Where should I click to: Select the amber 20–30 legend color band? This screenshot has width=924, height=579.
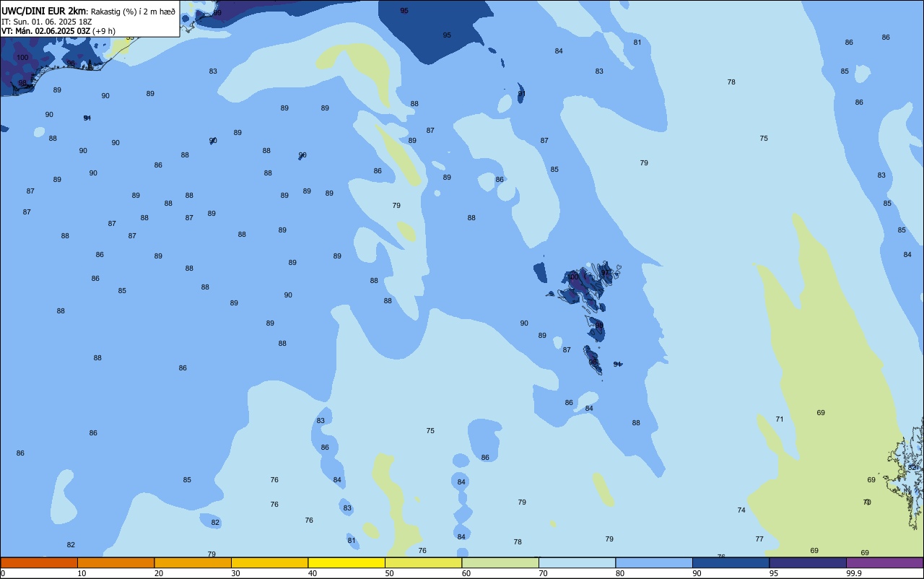[193, 562]
